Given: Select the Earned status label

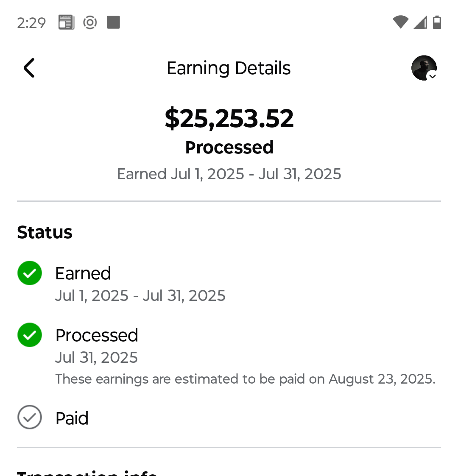Looking at the screenshot, I should coord(83,273).
